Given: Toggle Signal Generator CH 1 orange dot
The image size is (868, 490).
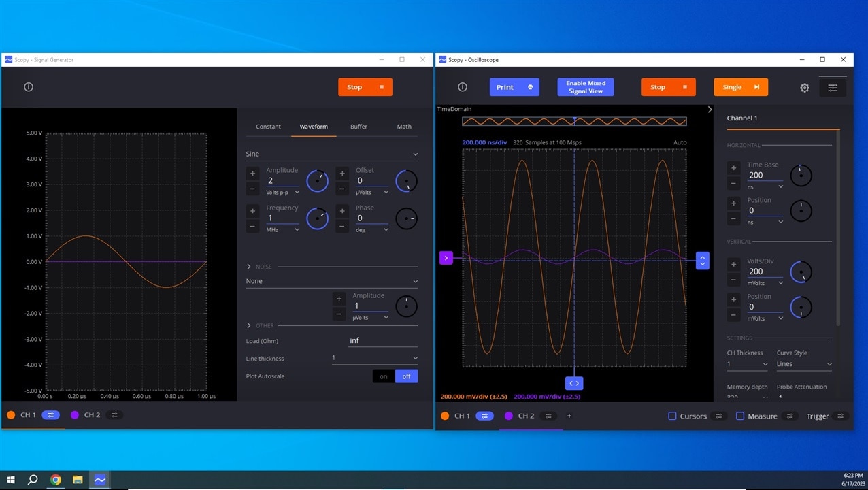Looking at the screenshot, I should 11,415.
